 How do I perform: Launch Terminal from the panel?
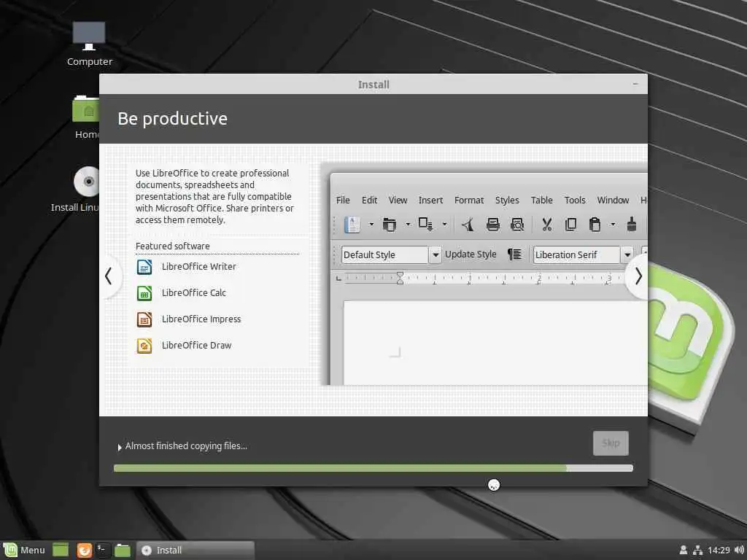103,550
